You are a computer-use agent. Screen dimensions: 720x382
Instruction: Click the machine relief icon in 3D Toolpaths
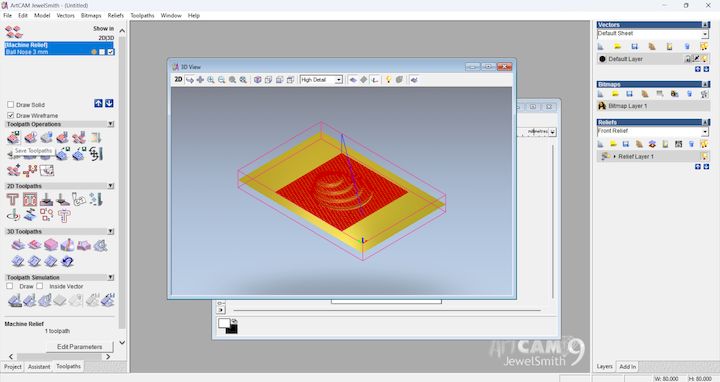pyautogui.click(x=17, y=245)
